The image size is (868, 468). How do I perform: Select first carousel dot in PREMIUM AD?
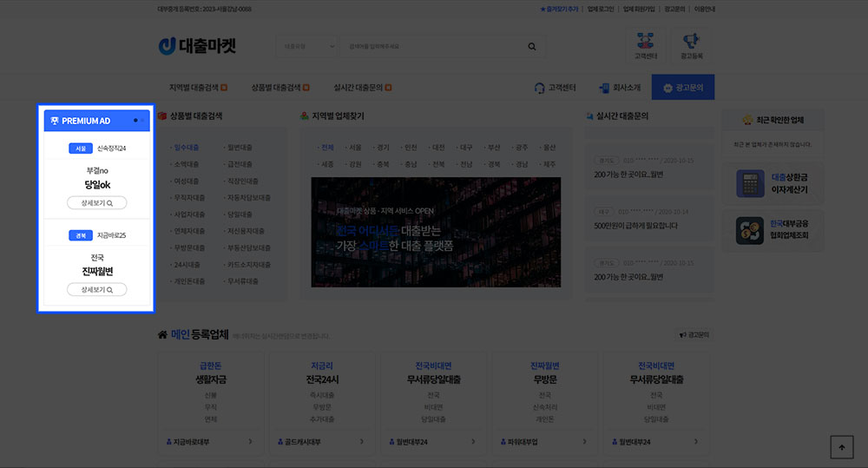coord(135,121)
